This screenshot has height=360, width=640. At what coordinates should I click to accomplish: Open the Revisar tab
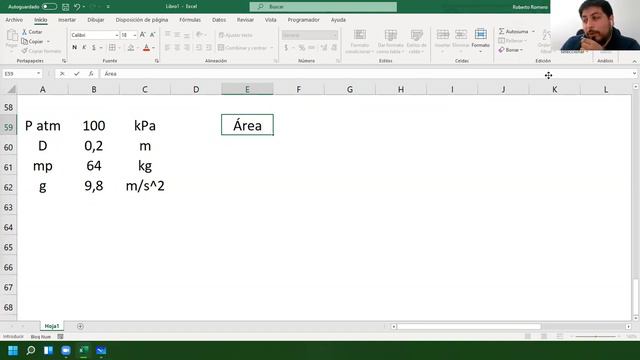[245, 20]
